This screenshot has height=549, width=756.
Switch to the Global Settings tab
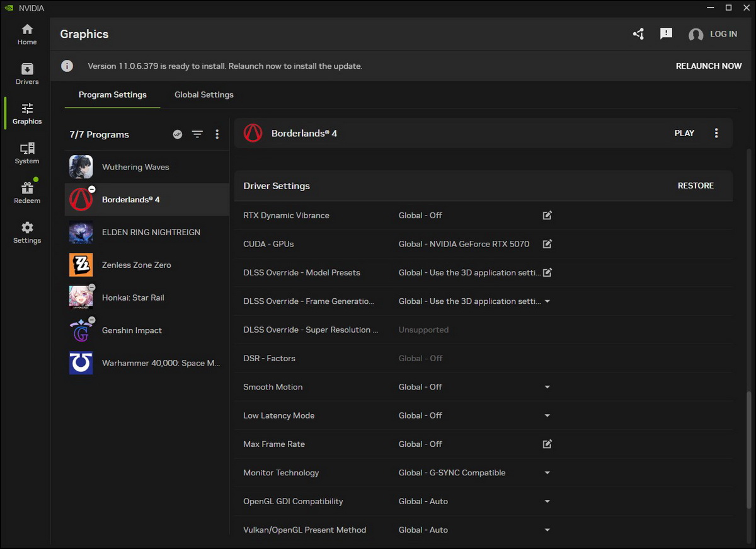[x=203, y=95]
